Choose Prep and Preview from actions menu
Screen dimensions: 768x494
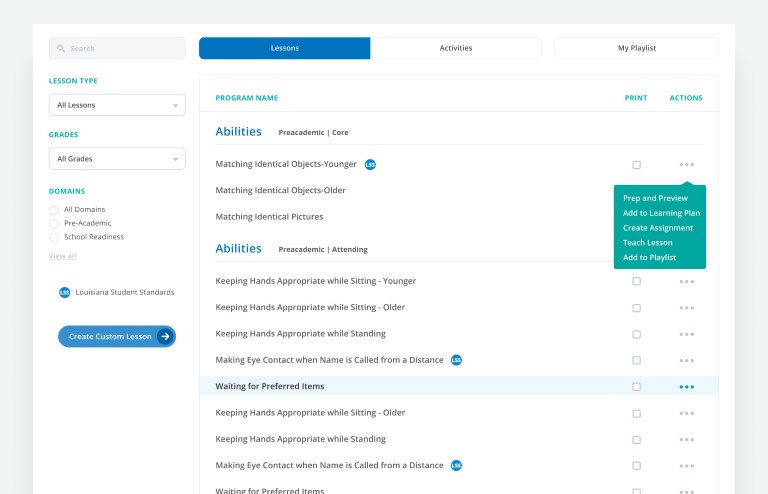pyautogui.click(x=655, y=198)
